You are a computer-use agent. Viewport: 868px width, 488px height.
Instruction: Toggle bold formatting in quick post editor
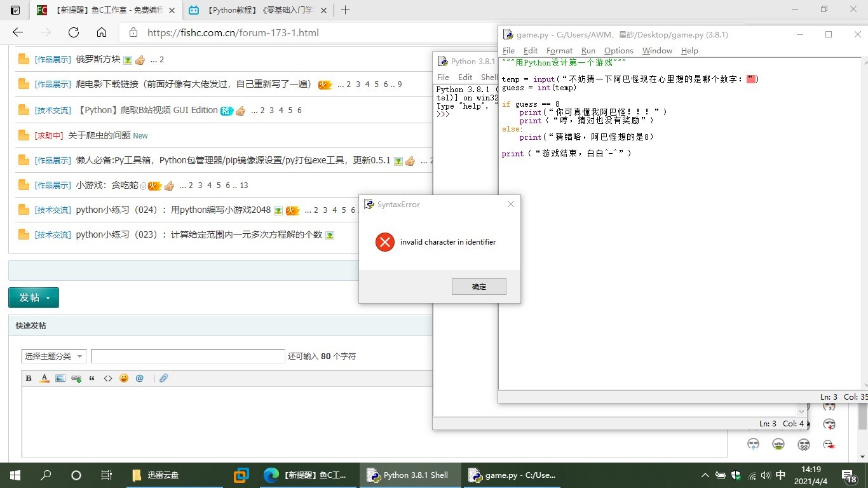click(29, 378)
